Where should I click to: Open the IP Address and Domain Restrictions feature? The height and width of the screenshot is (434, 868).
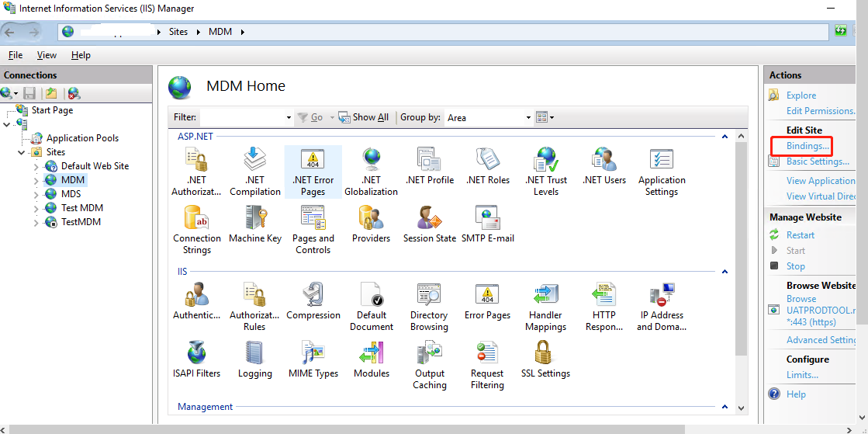point(662,307)
